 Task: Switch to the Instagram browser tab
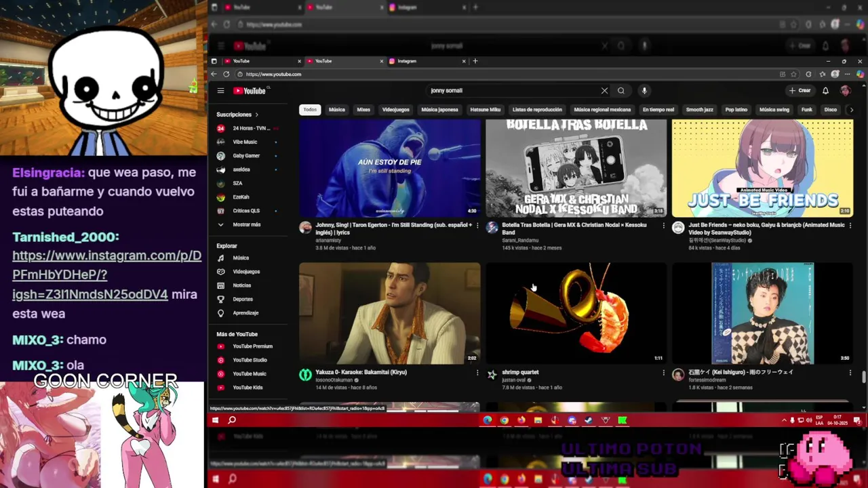coord(427,61)
